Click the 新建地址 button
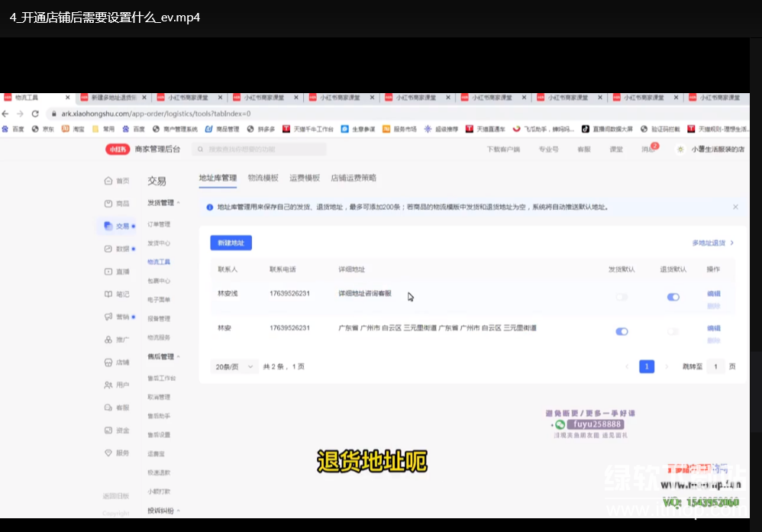This screenshot has height=532, width=762. click(x=231, y=243)
